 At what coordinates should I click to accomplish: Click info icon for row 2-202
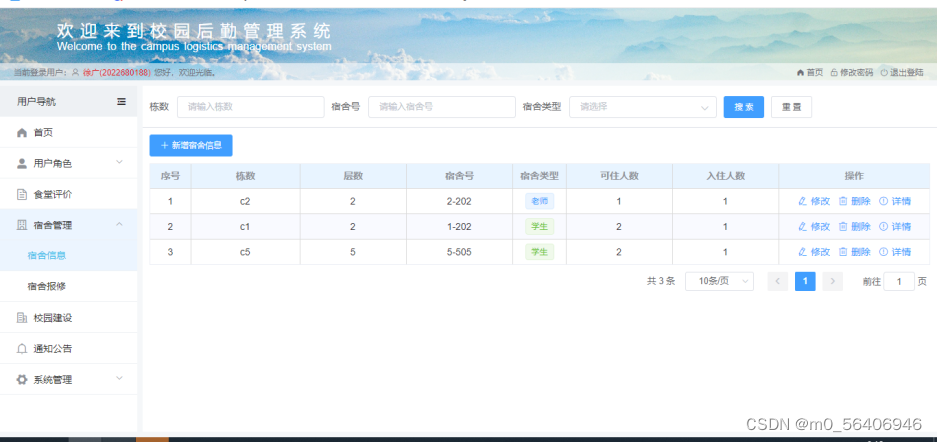pyautogui.click(x=883, y=201)
